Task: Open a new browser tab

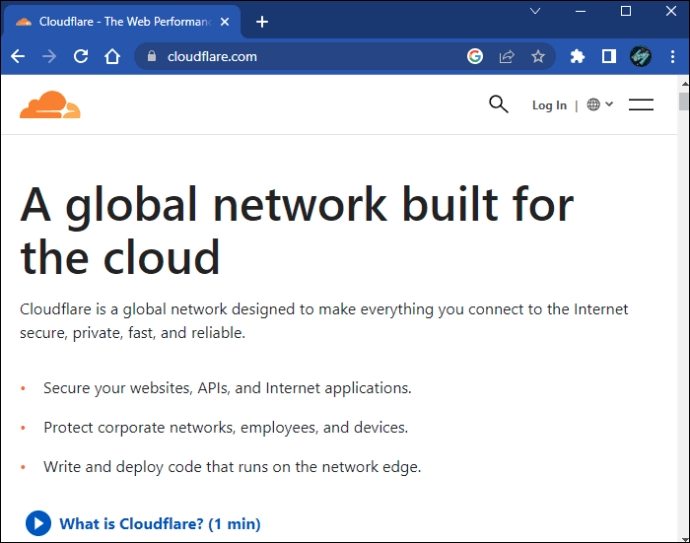Action: [262, 22]
